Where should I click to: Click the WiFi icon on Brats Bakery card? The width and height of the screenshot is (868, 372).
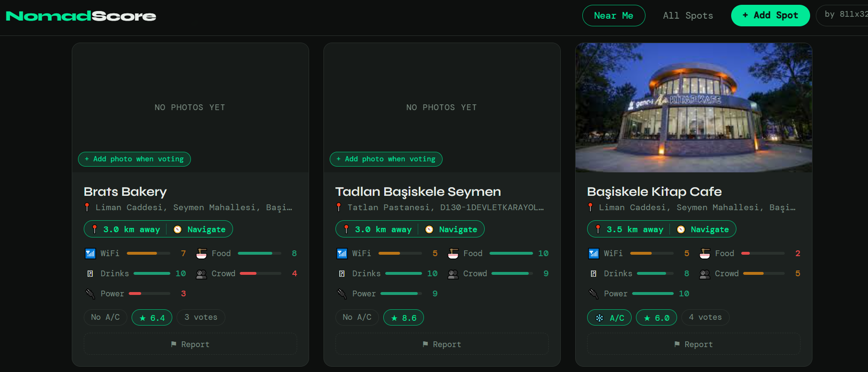[x=90, y=253]
